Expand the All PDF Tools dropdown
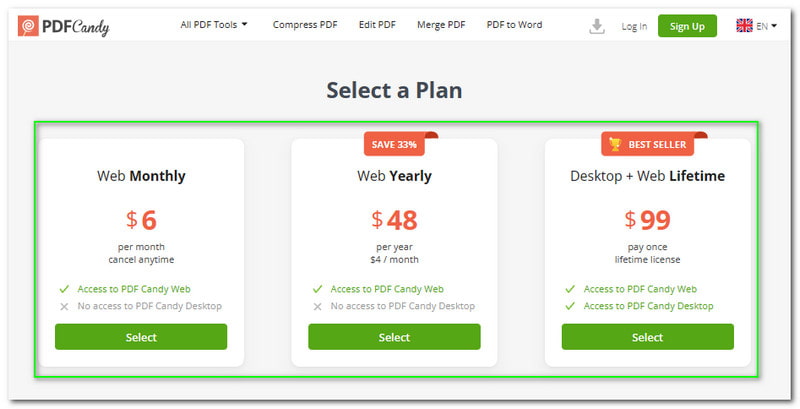This screenshot has width=800, height=409. point(213,24)
